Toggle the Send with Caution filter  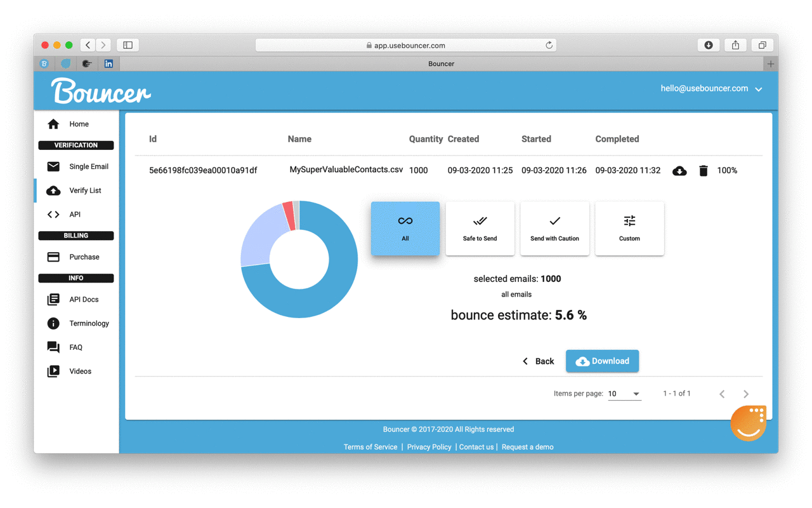pos(554,227)
